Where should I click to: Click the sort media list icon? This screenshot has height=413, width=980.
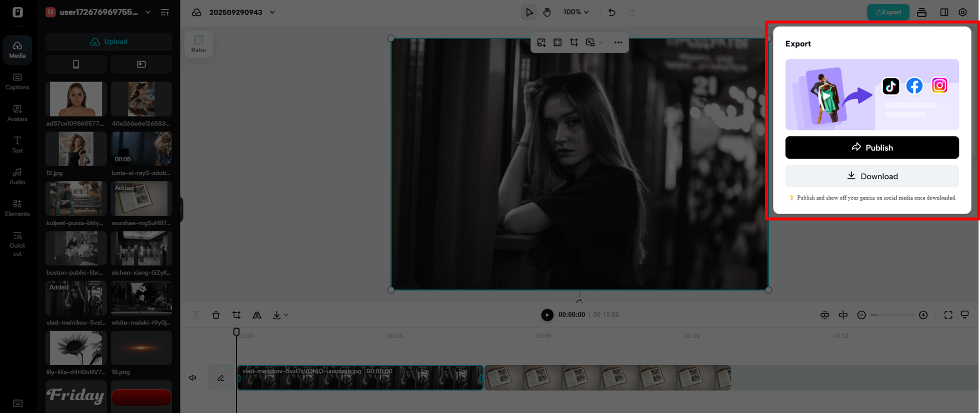click(x=165, y=12)
